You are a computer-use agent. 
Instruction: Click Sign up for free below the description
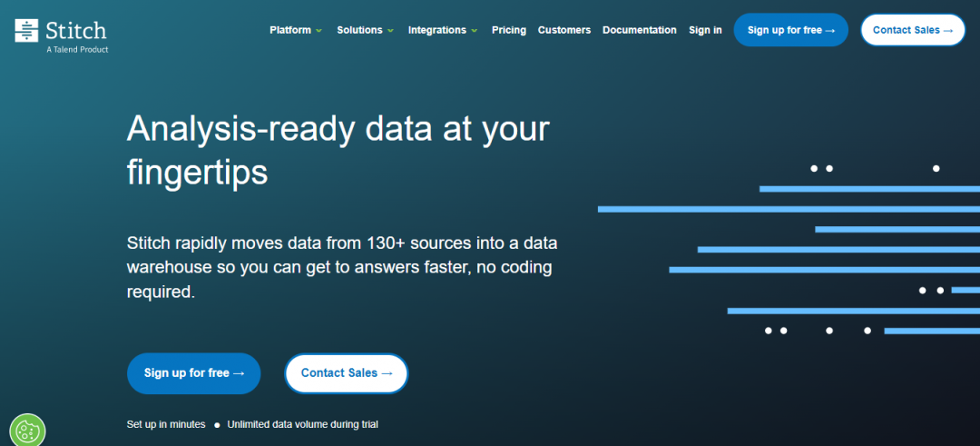[x=194, y=373]
